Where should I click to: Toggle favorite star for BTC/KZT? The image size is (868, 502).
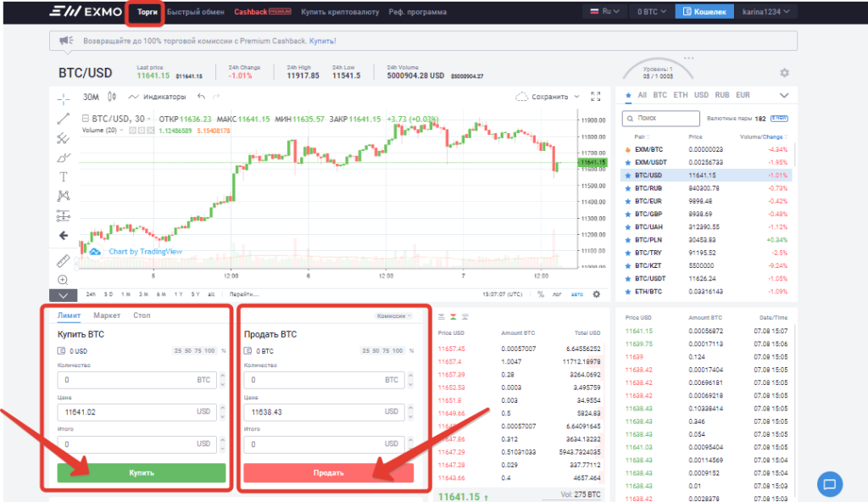(628, 265)
